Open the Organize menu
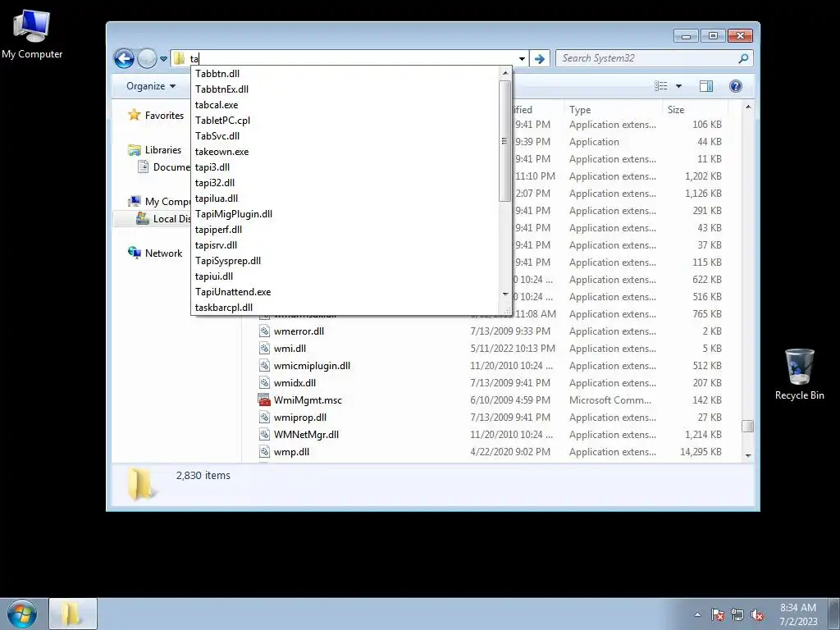This screenshot has width=840, height=630. coord(151,86)
